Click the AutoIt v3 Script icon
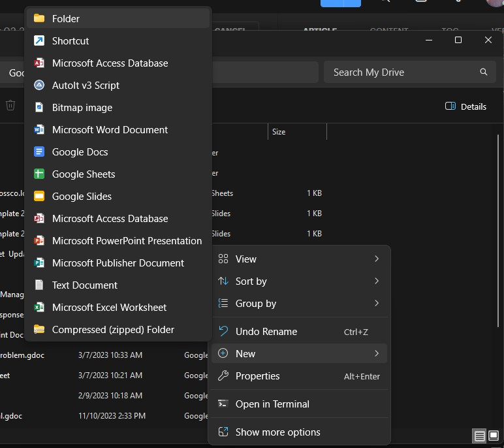This screenshot has height=448, width=504. (x=39, y=85)
